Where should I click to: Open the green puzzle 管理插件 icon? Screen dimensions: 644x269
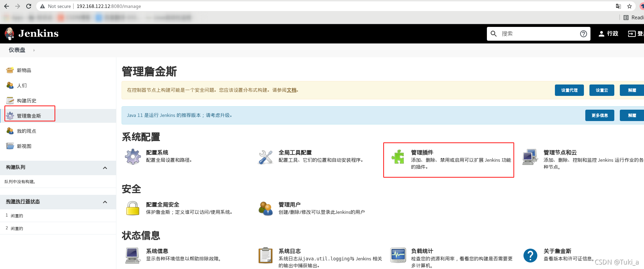tap(398, 157)
